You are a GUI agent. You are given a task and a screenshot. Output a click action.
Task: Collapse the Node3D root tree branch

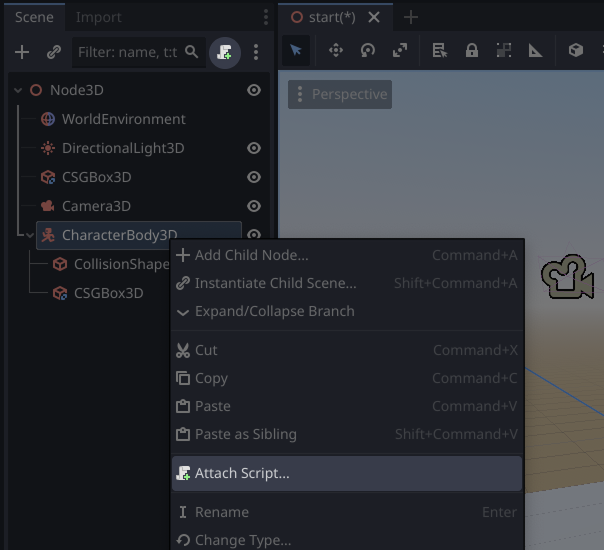[18, 90]
